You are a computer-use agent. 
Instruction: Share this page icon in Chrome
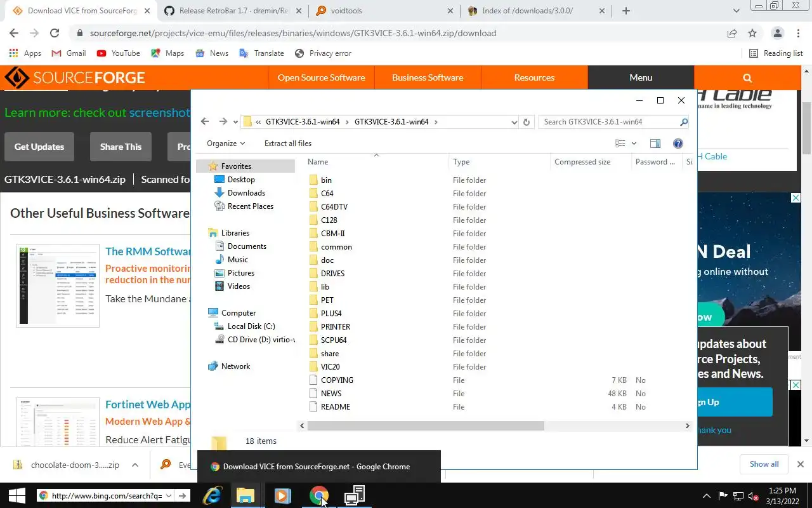(732, 33)
